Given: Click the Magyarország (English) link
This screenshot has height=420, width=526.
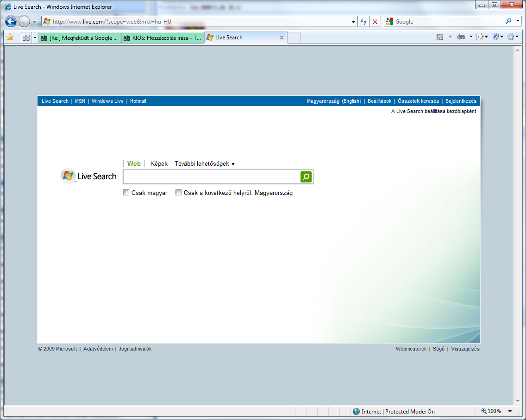Looking at the screenshot, I should [x=334, y=101].
